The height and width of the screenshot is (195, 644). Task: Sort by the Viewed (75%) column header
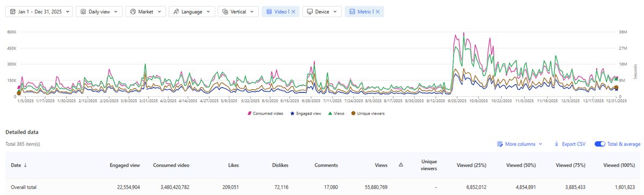click(570, 165)
